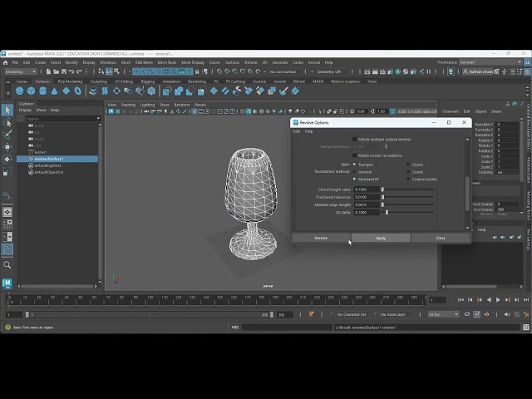532x399 pixels.
Task: Click the Apply button
Action: pyautogui.click(x=381, y=238)
